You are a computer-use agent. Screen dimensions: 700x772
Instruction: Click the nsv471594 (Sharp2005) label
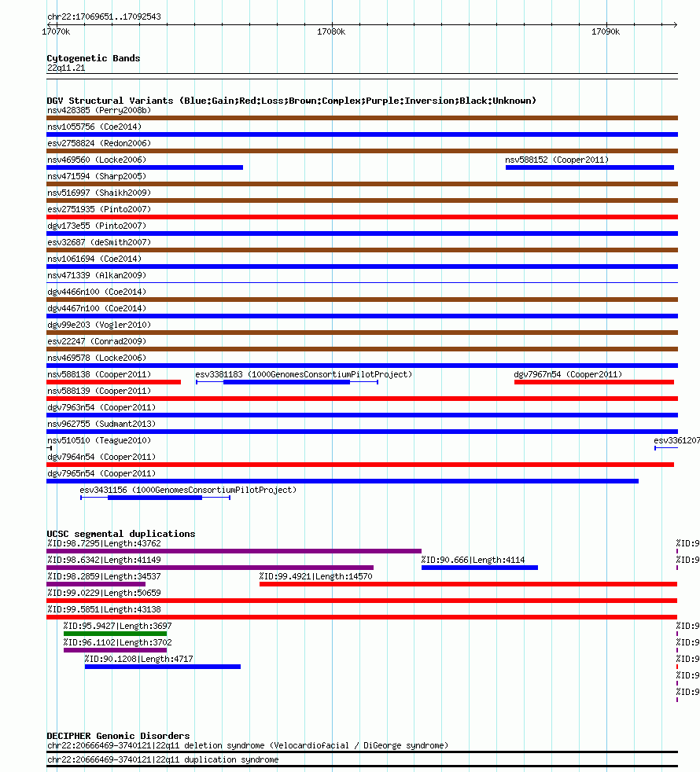tap(97, 176)
